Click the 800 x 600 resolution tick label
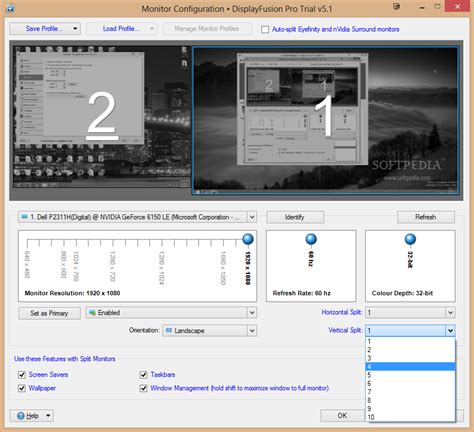The image size is (474, 432). point(63,264)
